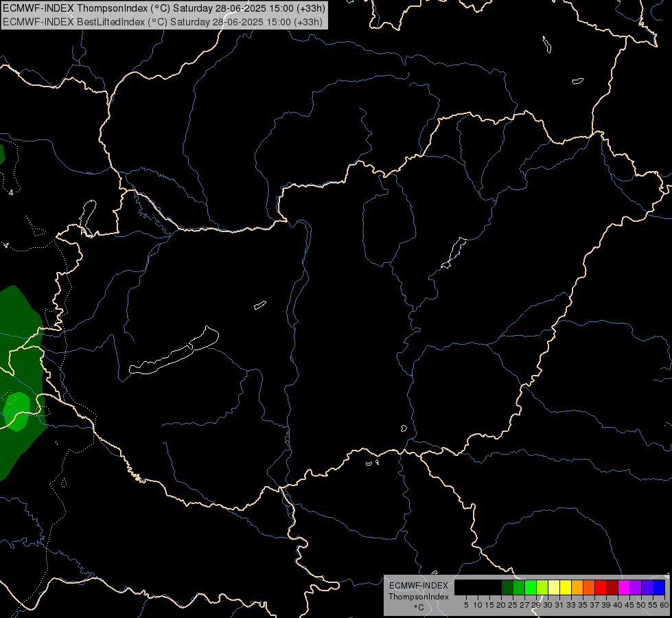Click the BestLiftedIndex title line in header

(x=163, y=22)
